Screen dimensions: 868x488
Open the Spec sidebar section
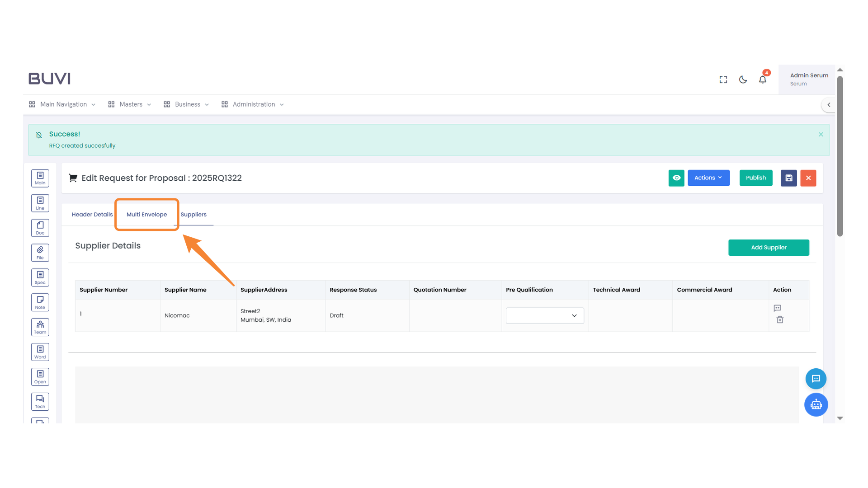pos(40,277)
